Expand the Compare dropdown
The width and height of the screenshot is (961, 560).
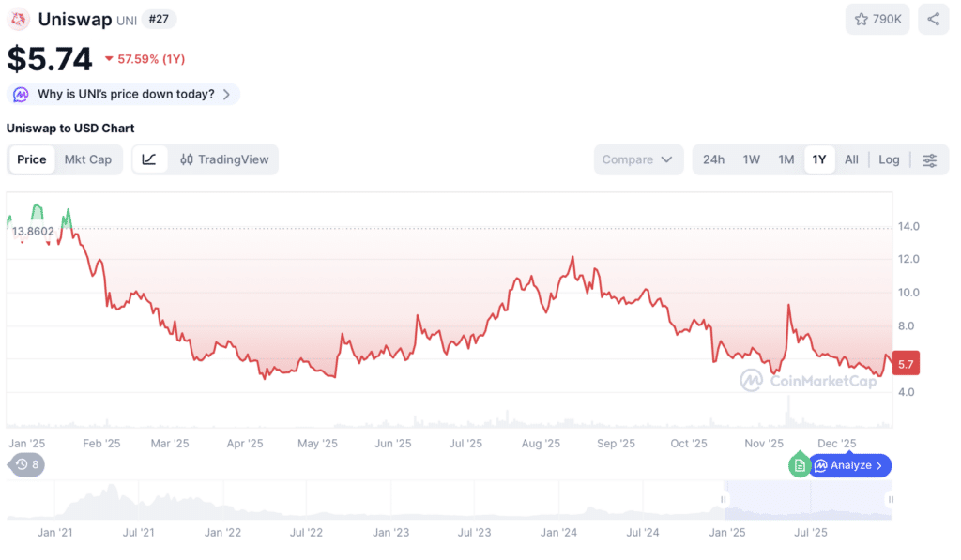pyautogui.click(x=638, y=159)
